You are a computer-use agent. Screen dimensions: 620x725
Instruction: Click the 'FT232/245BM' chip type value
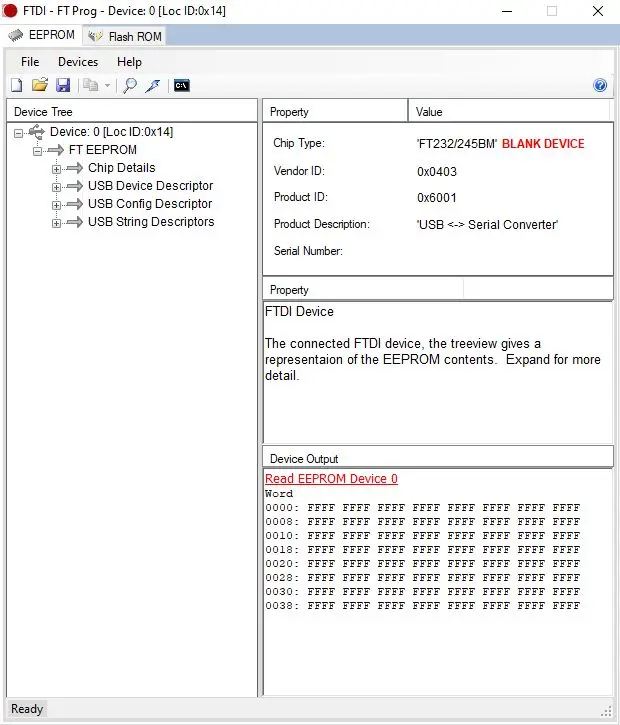point(456,144)
